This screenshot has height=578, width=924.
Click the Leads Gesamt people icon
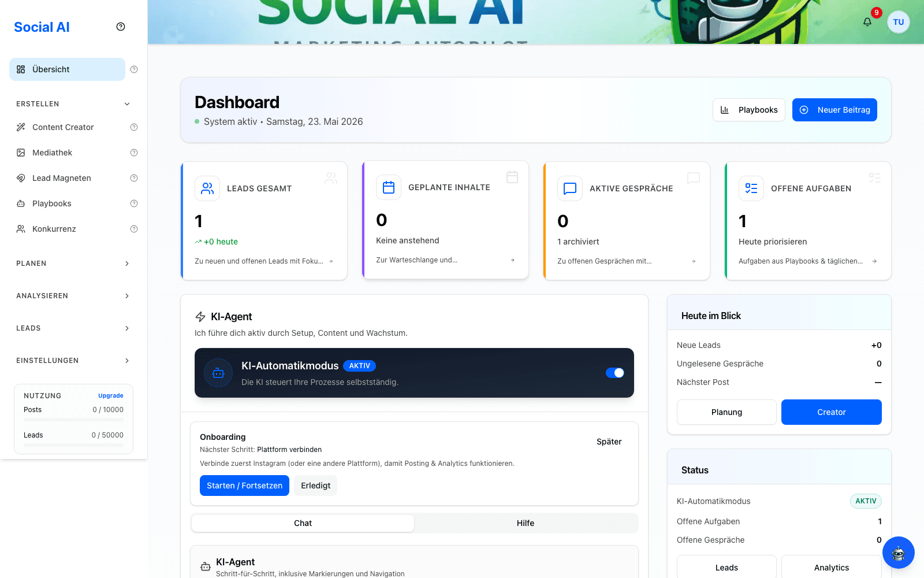click(207, 188)
